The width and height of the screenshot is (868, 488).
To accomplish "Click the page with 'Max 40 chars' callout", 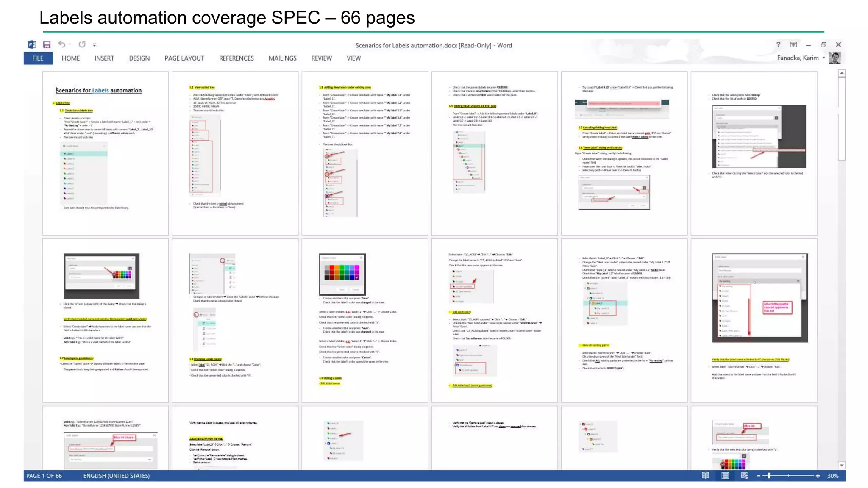I will click(x=106, y=438).
